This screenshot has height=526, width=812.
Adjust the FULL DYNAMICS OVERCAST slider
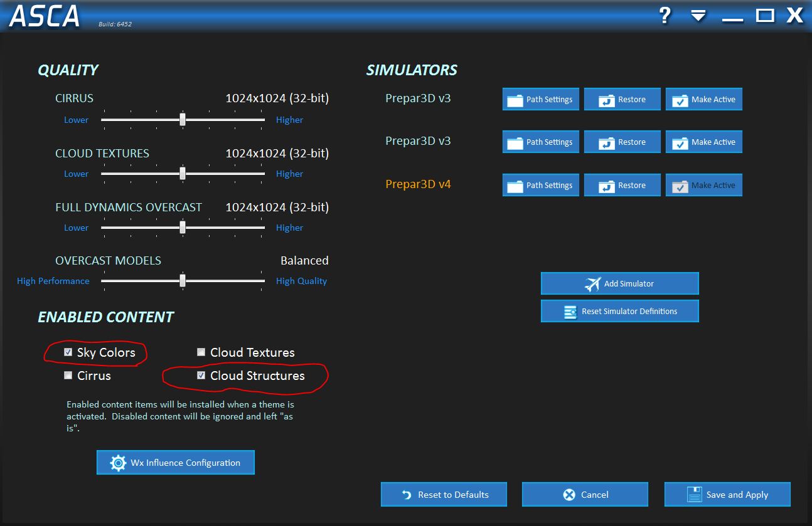(183, 228)
